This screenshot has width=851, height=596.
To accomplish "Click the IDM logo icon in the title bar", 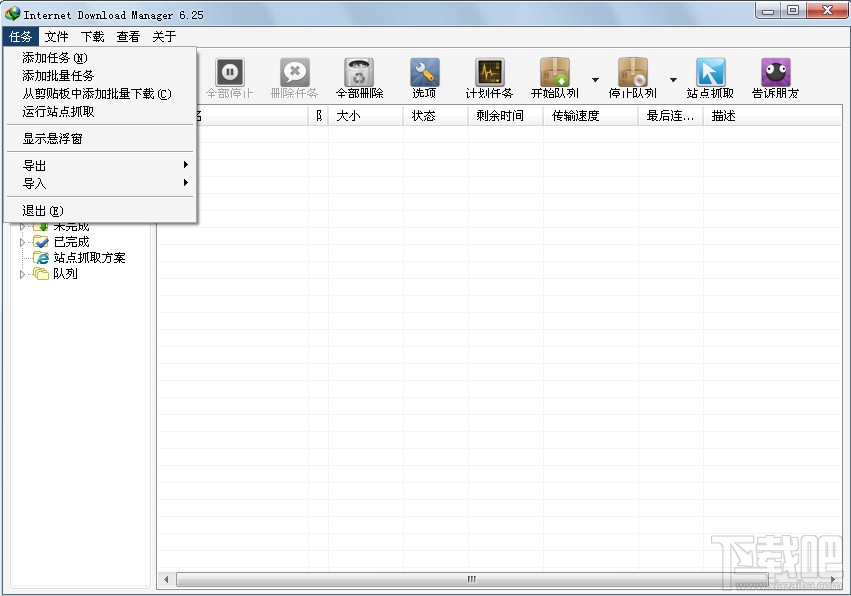I will pos(11,12).
